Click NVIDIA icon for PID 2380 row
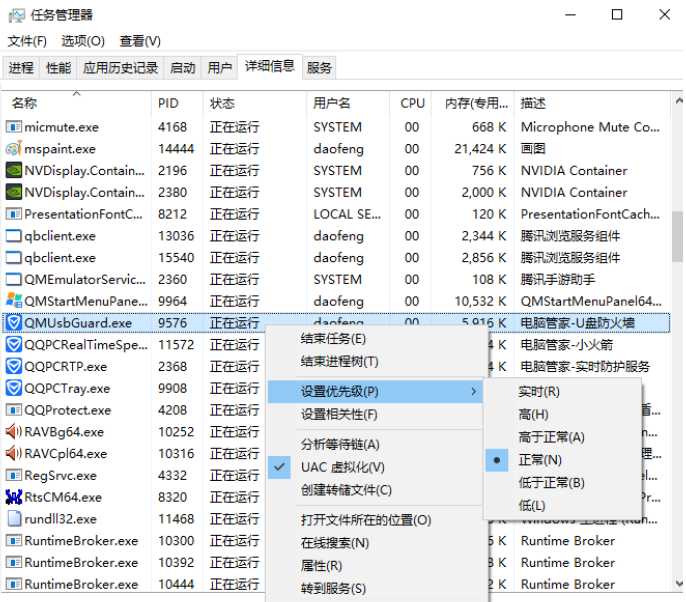Image resolution: width=686 pixels, height=602 pixels. tap(14, 192)
